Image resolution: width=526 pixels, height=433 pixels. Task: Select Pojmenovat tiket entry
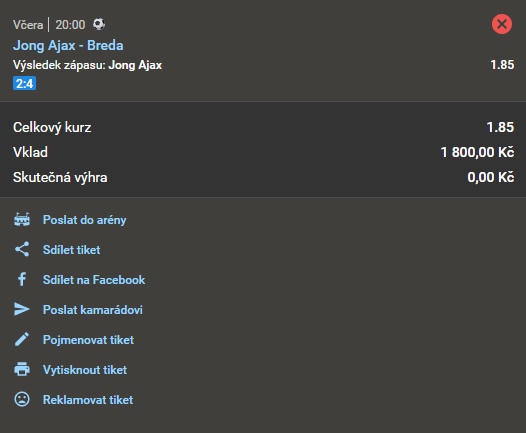point(88,340)
